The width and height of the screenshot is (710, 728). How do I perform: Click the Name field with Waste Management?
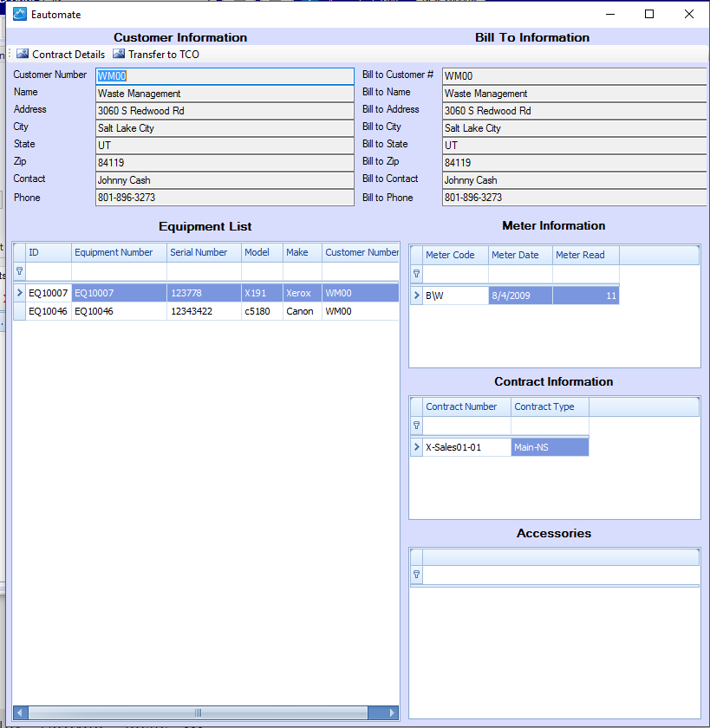pyautogui.click(x=225, y=94)
